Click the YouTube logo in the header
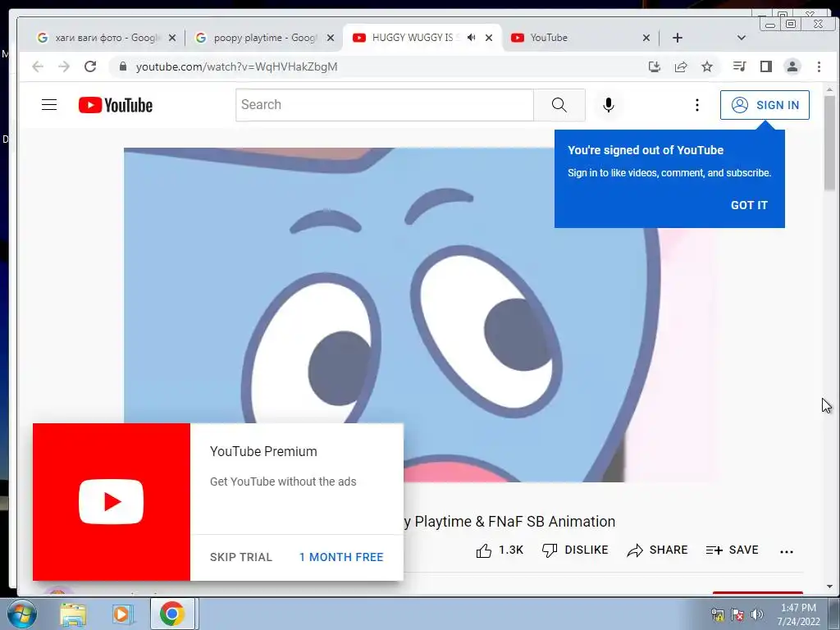 (116, 105)
